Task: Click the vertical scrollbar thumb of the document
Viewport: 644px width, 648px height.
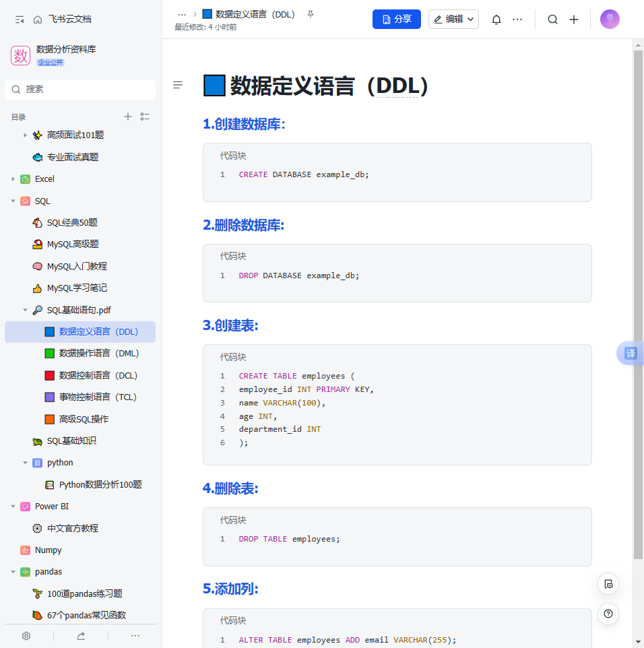Action: [638, 304]
